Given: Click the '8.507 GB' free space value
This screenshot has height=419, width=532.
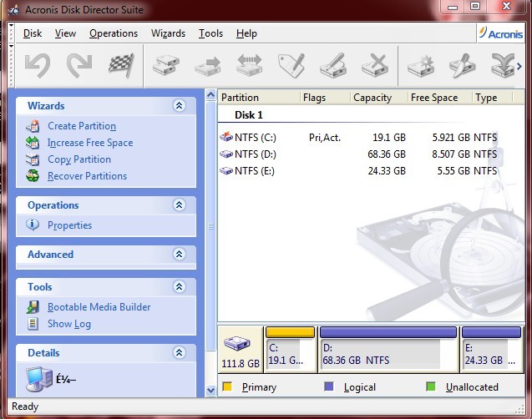Looking at the screenshot, I should (451, 154).
